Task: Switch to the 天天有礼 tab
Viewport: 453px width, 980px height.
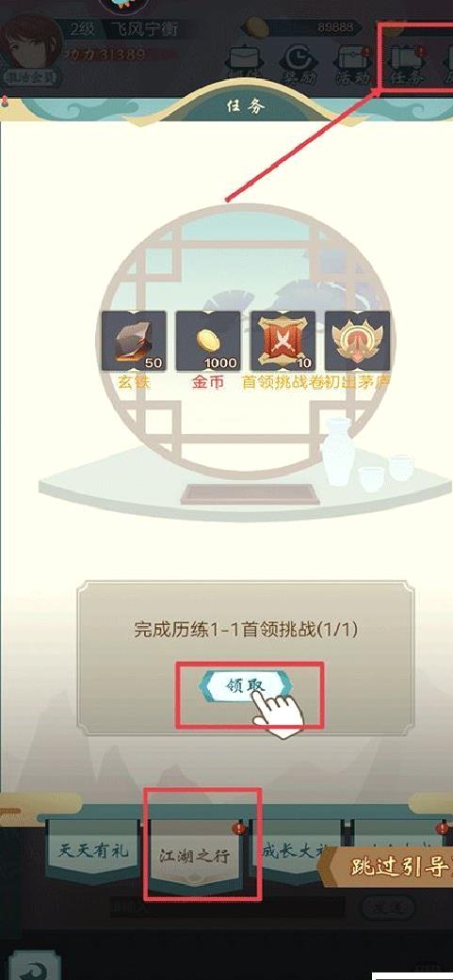Action: coord(93,852)
